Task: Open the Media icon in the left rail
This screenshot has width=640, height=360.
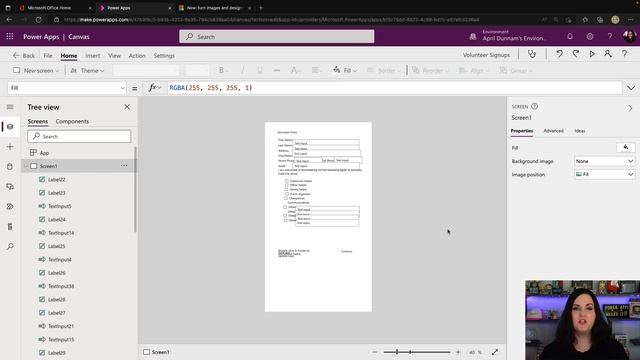Action: pyautogui.click(x=10, y=187)
